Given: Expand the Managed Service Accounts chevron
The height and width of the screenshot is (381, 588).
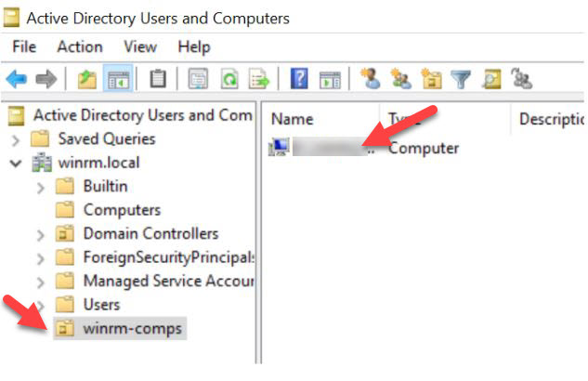Looking at the screenshot, I should click(41, 282).
